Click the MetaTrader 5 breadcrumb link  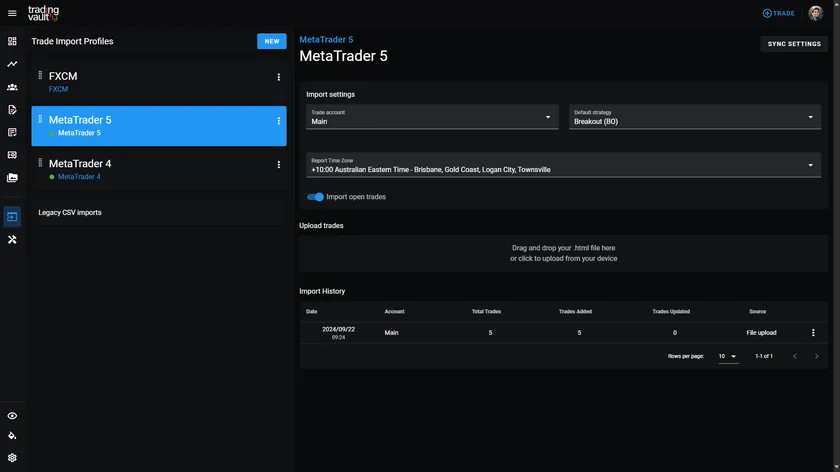(326, 40)
